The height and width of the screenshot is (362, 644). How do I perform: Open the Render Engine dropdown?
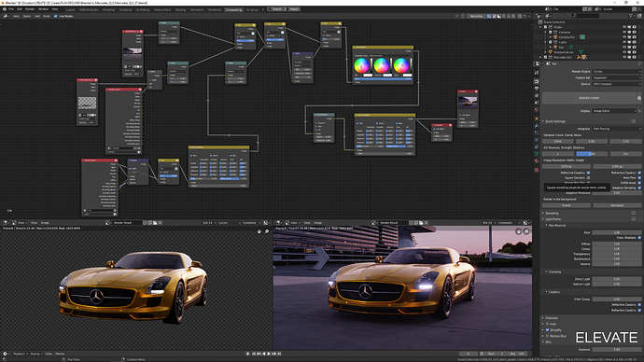point(616,72)
